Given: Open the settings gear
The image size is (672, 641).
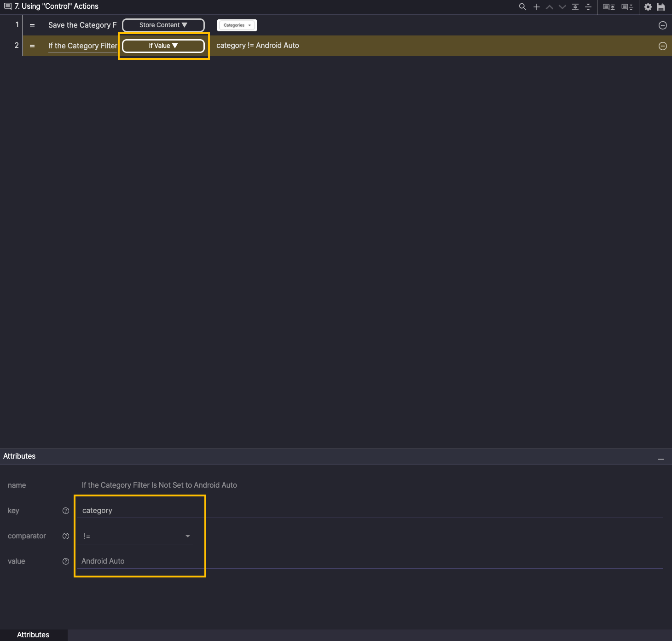Looking at the screenshot, I should (648, 7).
